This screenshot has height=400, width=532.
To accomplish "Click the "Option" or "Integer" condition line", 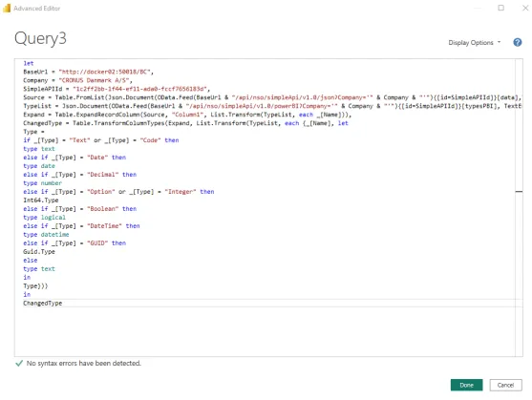I will [x=118, y=192].
